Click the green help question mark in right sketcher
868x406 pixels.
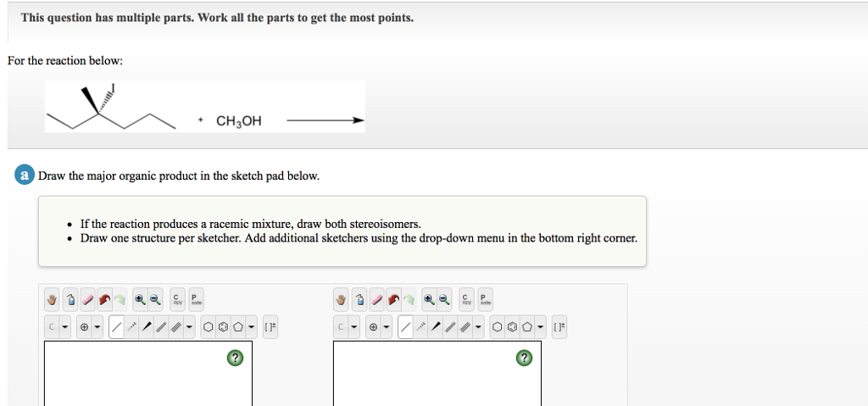(x=524, y=359)
